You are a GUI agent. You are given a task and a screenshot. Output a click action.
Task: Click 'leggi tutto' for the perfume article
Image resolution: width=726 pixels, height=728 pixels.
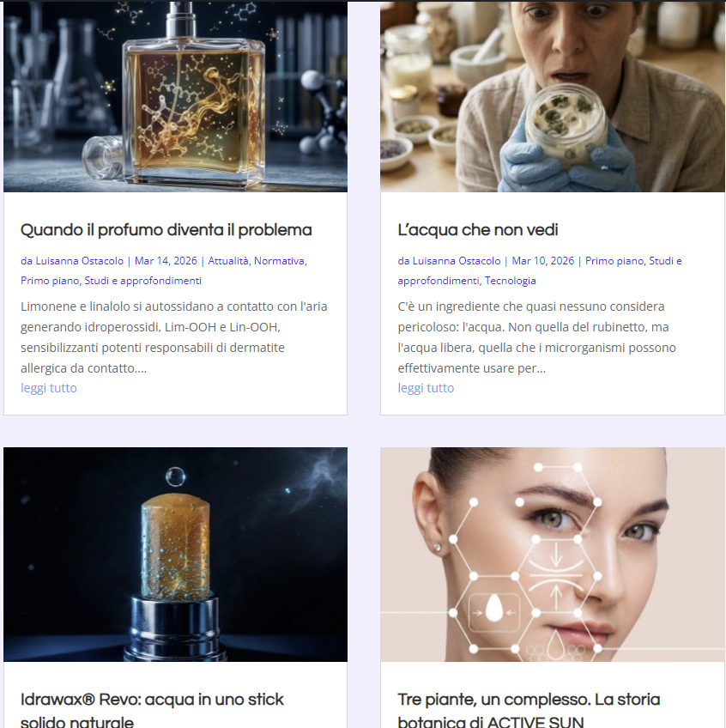(x=49, y=388)
